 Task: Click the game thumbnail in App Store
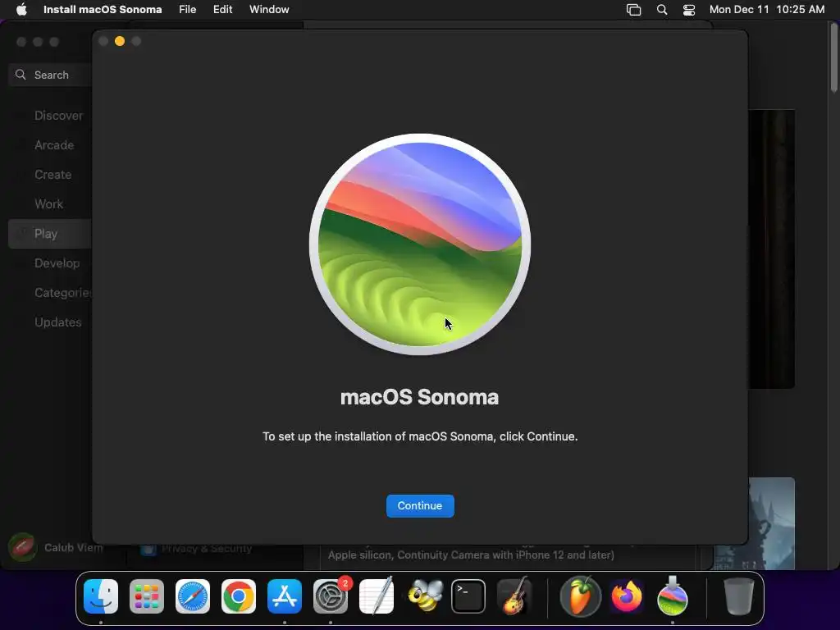coord(771,523)
